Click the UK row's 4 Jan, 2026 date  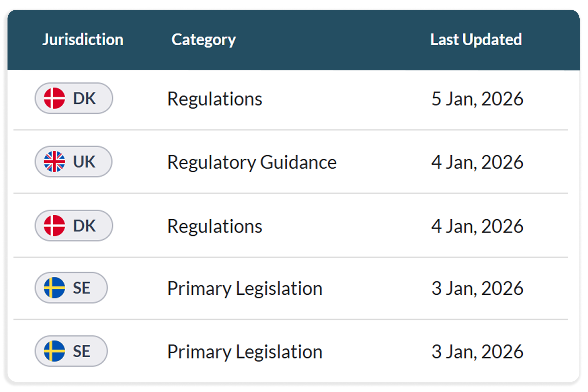click(x=477, y=162)
